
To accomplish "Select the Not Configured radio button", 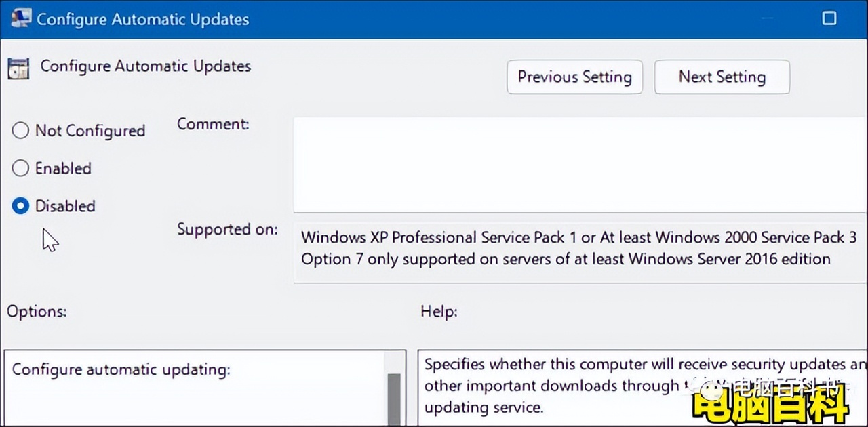I will [x=20, y=130].
